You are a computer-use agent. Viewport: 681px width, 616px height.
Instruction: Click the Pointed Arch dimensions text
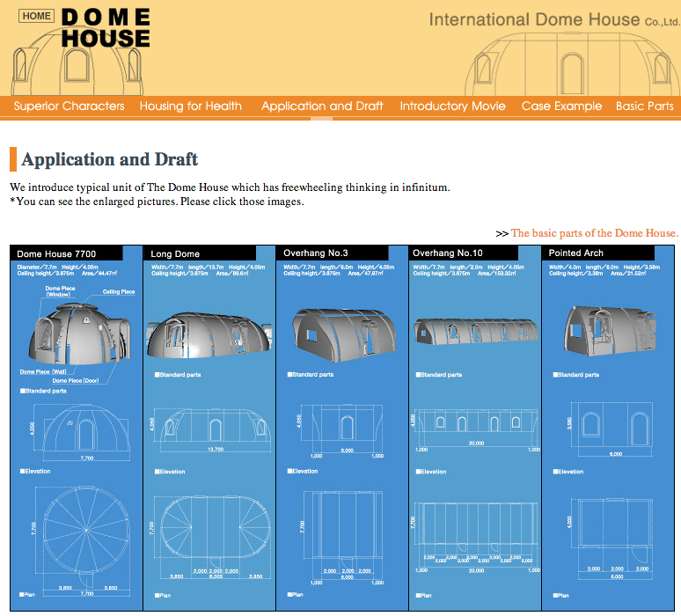(x=604, y=270)
